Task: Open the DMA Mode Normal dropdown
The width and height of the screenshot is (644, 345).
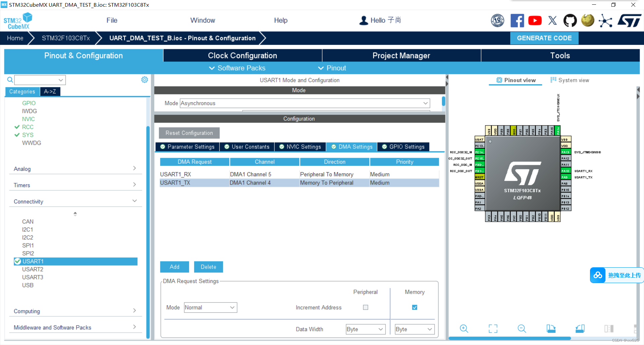Action: click(x=210, y=307)
